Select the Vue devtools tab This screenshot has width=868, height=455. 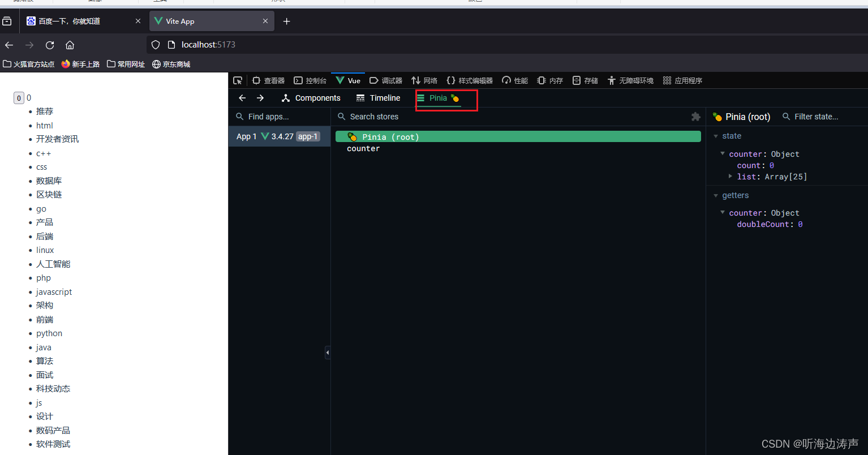(x=349, y=80)
